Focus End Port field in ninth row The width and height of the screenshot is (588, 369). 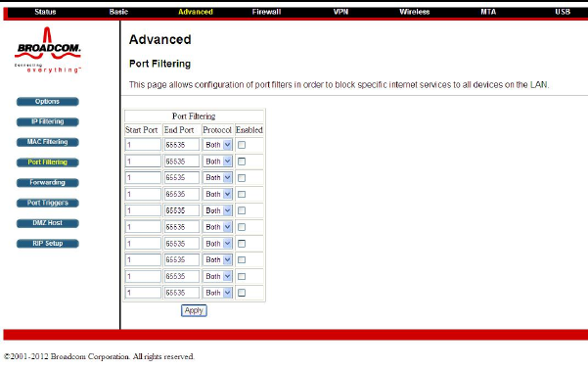pyautogui.click(x=182, y=276)
